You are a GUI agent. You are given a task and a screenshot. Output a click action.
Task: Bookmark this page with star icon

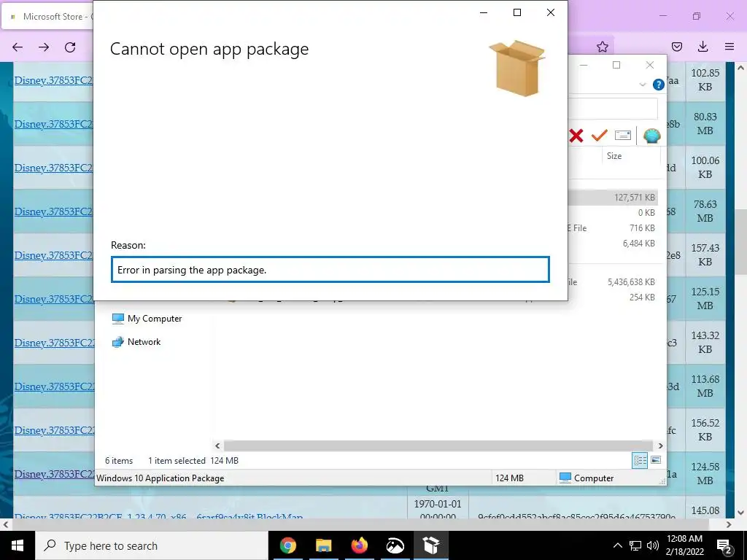[x=602, y=47]
